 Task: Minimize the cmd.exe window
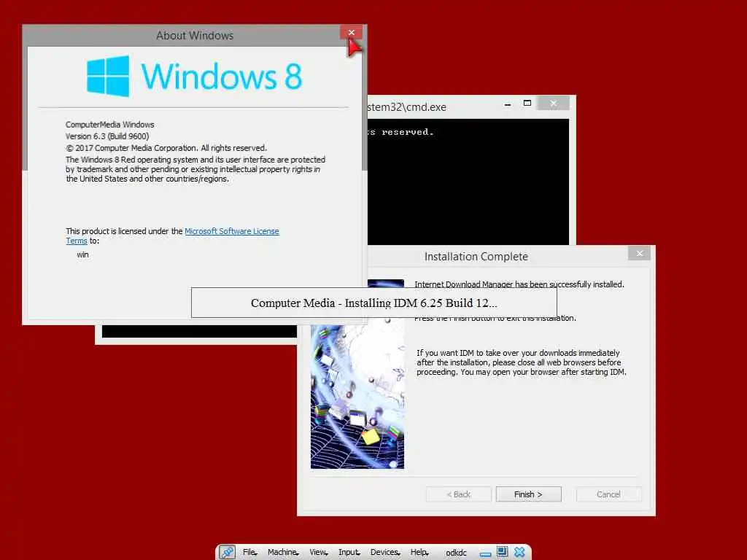point(508,104)
